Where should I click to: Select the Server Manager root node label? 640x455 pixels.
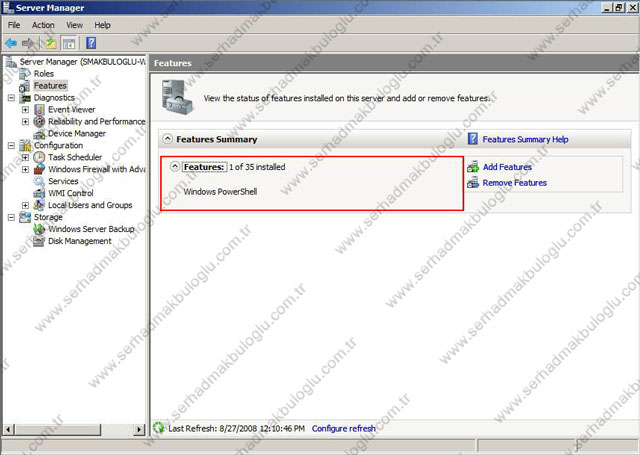82,62
